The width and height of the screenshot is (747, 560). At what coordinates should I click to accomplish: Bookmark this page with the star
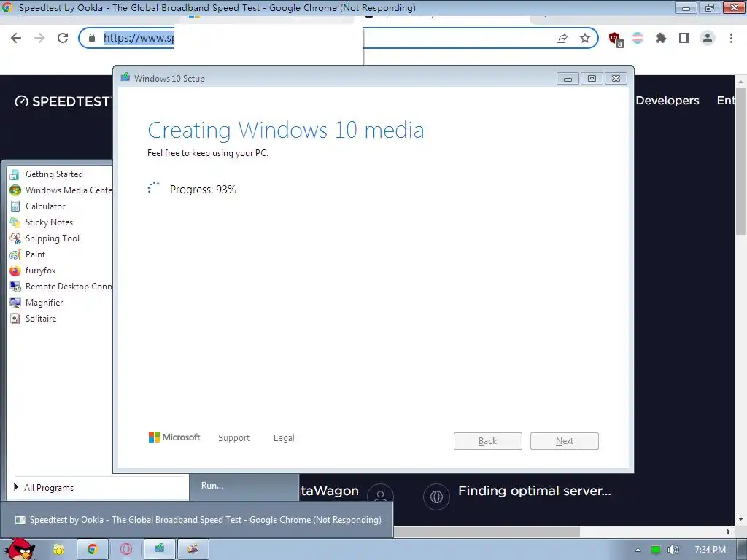point(585,38)
